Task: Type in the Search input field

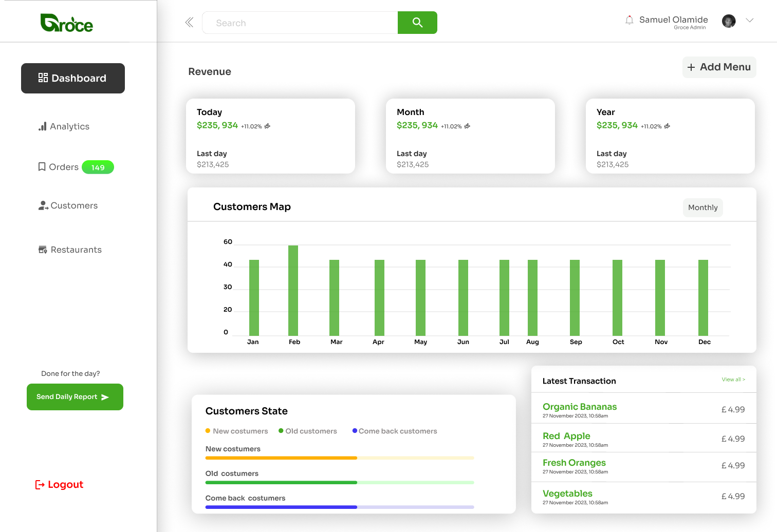Action: (x=300, y=23)
